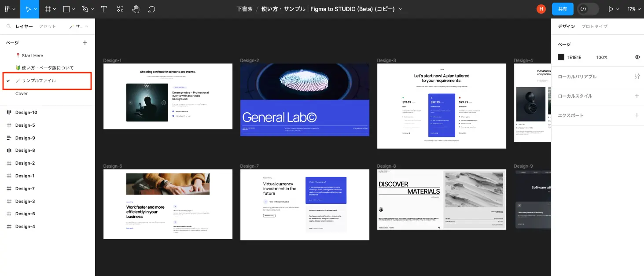Click the Present play icon
Image resolution: width=644 pixels, height=276 pixels.
click(611, 9)
